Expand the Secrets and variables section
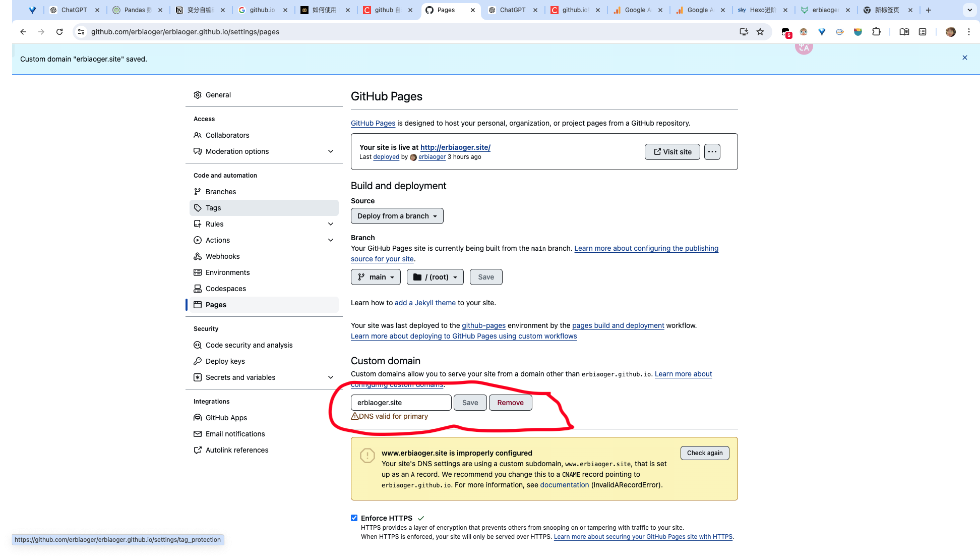Screen dimensions: 980x559 [x=331, y=377]
